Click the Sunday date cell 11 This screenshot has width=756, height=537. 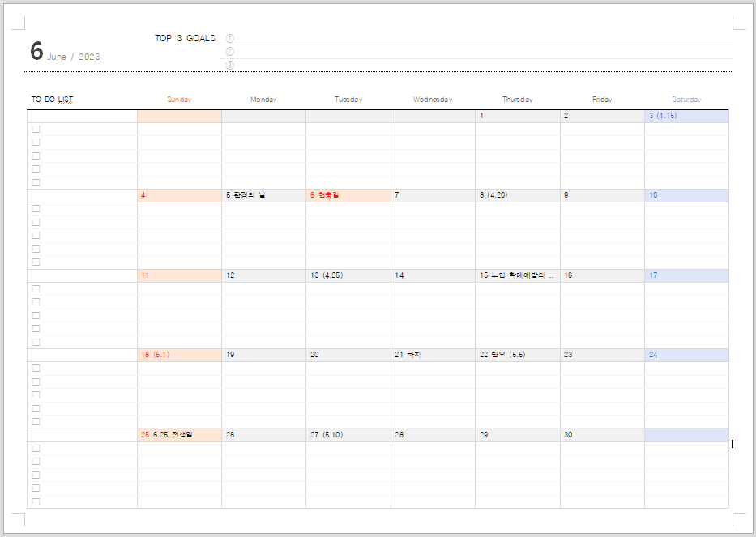pyautogui.click(x=179, y=275)
